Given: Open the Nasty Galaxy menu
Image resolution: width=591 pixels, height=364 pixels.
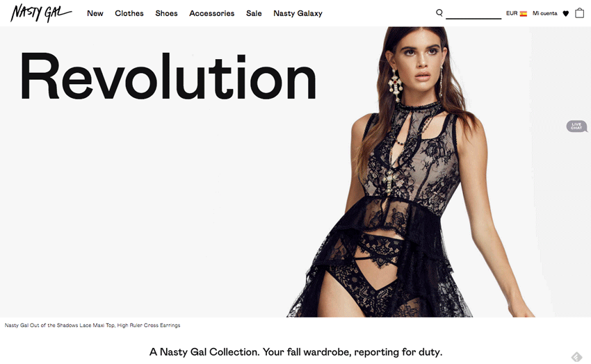Looking at the screenshot, I should (x=298, y=13).
